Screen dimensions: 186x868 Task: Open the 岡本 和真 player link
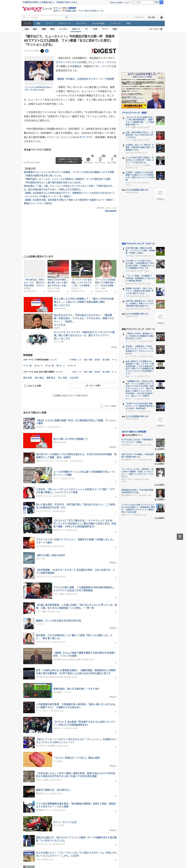(28, 378)
